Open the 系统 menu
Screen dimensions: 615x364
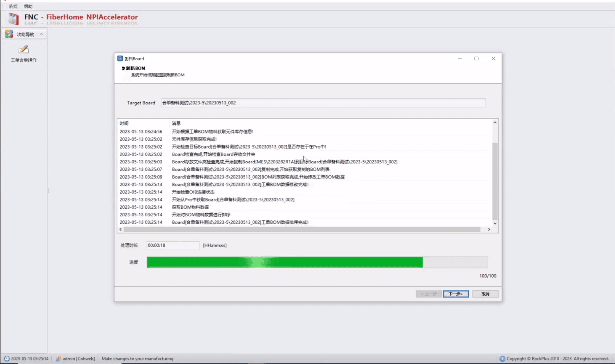pyautogui.click(x=13, y=7)
